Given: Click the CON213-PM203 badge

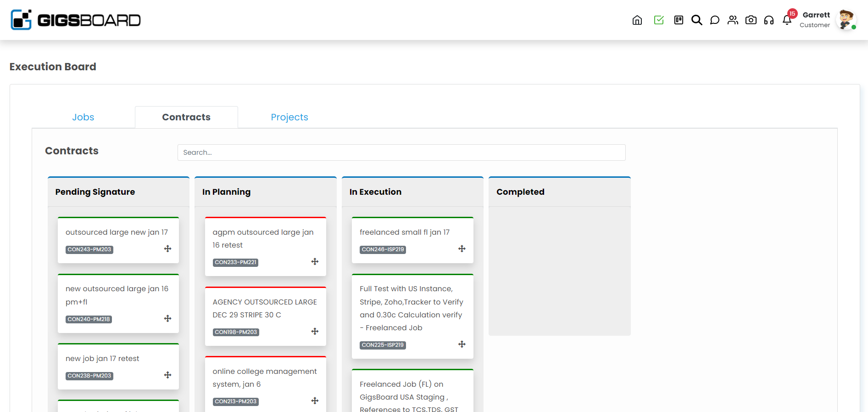Looking at the screenshot, I should click(236, 401).
